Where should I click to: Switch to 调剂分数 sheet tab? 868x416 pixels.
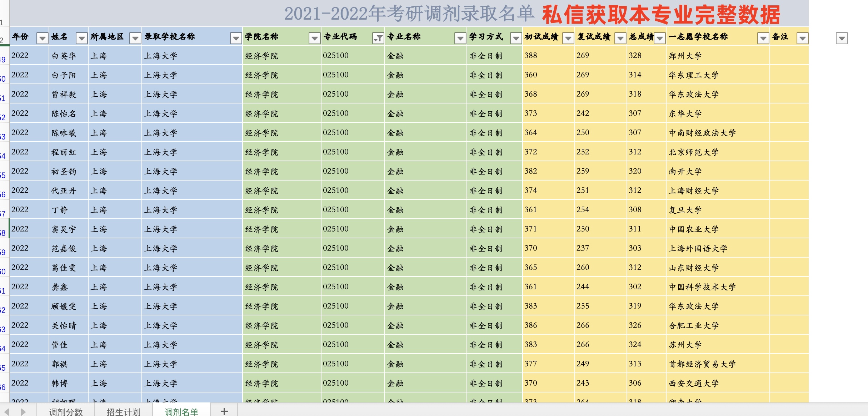pos(66,412)
